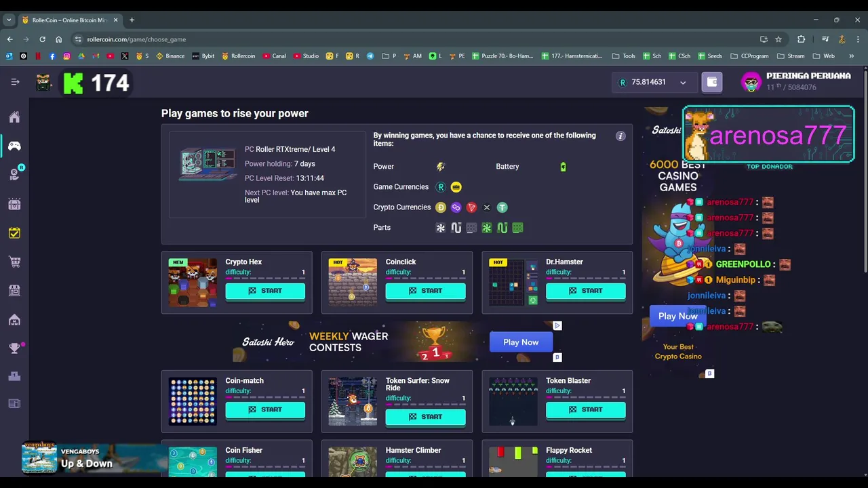The width and height of the screenshot is (868, 488).
Task: Switch to the RollerCoin browser tab
Action: tap(70, 20)
